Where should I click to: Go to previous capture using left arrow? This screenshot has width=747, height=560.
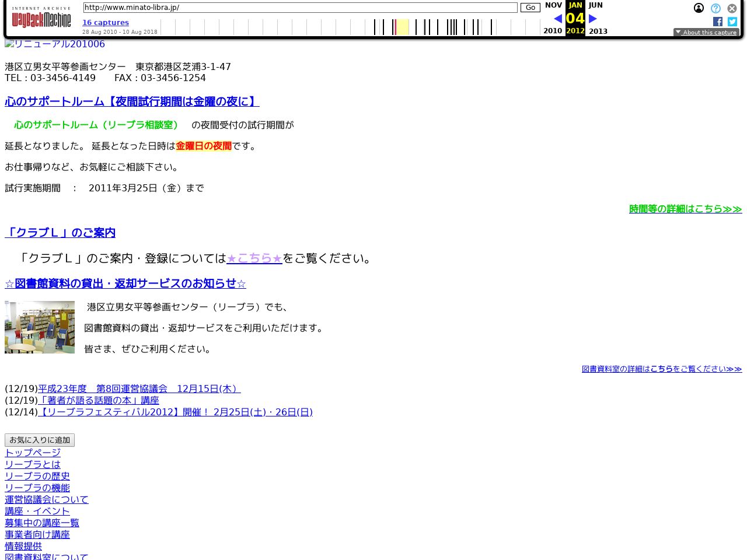pos(558,18)
